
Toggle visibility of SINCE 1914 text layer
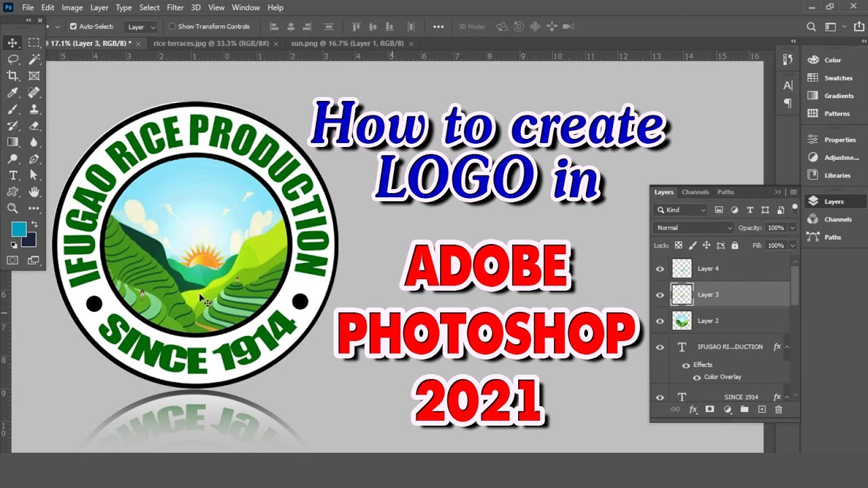click(x=660, y=397)
